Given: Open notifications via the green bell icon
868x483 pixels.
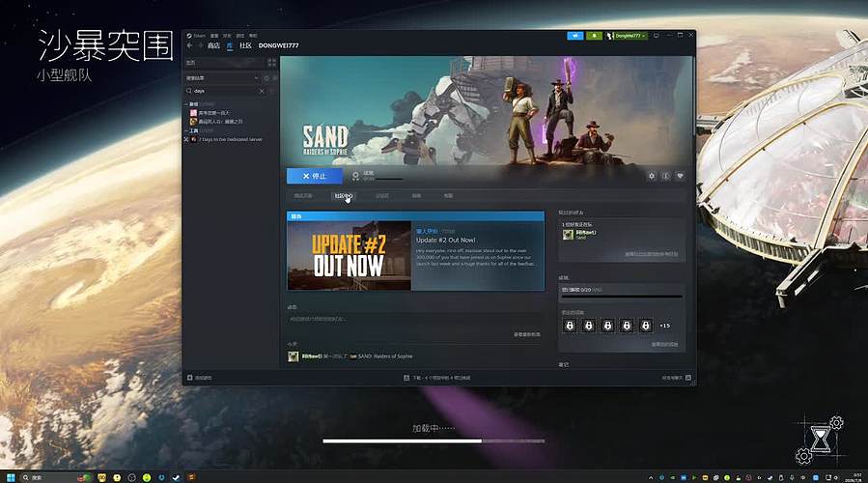Looking at the screenshot, I should point(594,36).
